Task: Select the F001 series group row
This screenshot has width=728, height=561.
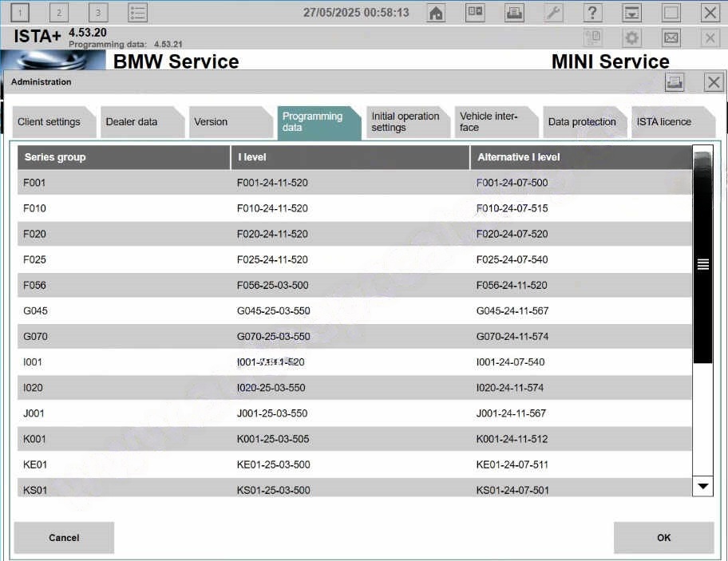Action: tap(354, 183)
